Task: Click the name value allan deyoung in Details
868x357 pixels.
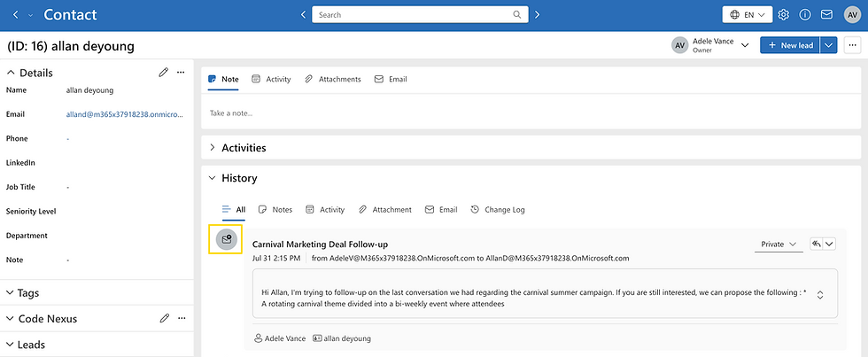Action: pos(89,90)
